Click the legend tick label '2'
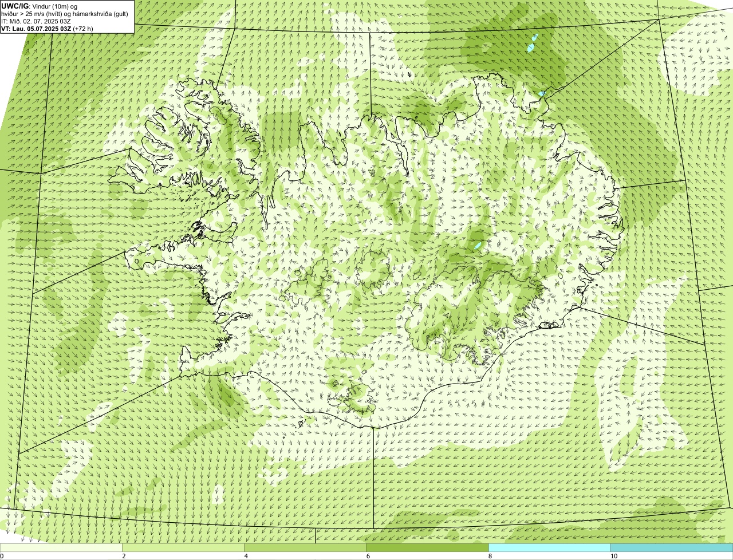 pyautogui.click(x=124, y=556)
